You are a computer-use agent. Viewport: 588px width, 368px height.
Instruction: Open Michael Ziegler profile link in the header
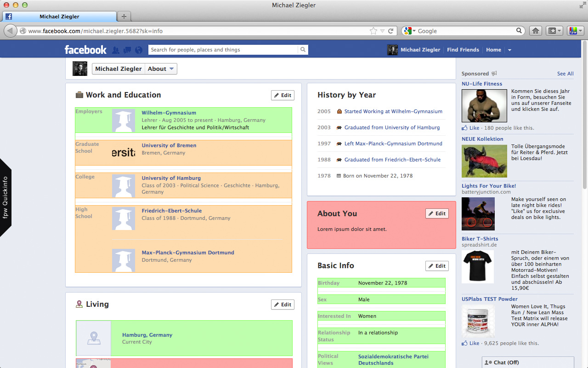pyautogui.click(x=420, y=50)
